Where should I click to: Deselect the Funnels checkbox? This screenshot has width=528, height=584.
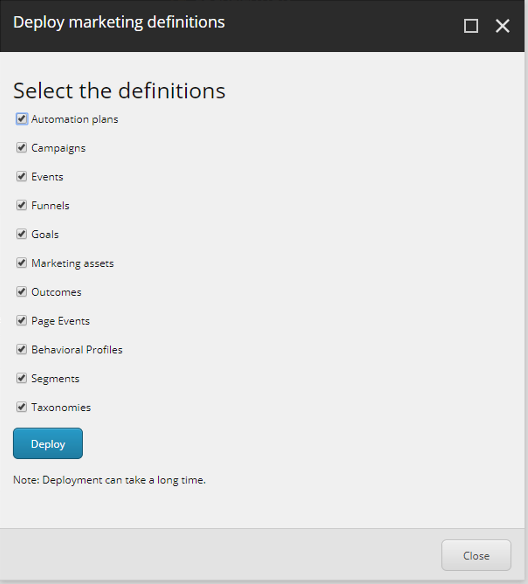[x=22, y=205]
